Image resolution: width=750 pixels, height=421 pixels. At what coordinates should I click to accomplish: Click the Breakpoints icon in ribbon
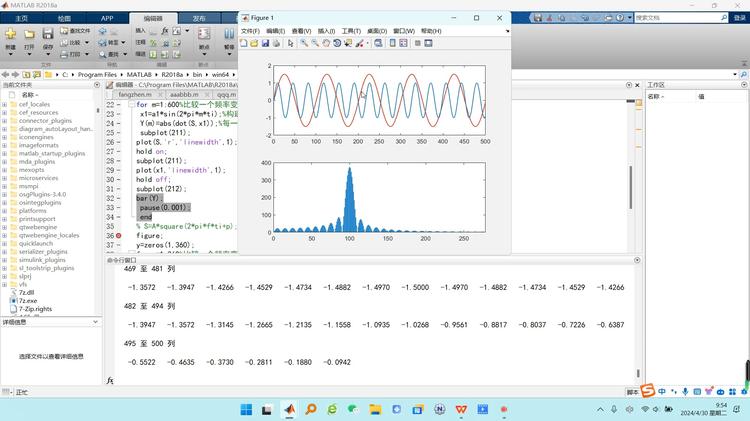point(204,33)
